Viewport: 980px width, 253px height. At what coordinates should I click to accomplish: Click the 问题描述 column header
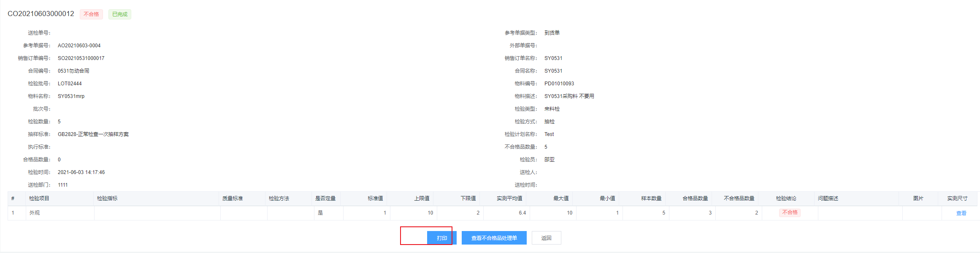pos(828,199)
